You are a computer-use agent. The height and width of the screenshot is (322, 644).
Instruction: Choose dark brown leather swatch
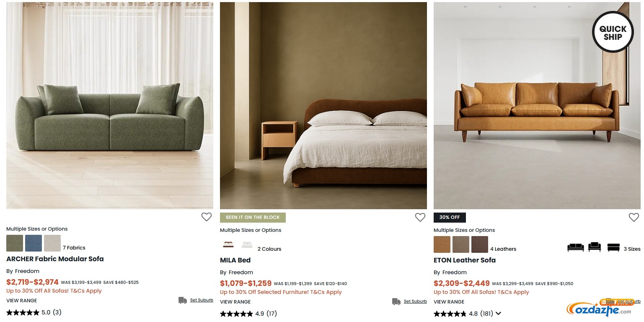point(480,244)
